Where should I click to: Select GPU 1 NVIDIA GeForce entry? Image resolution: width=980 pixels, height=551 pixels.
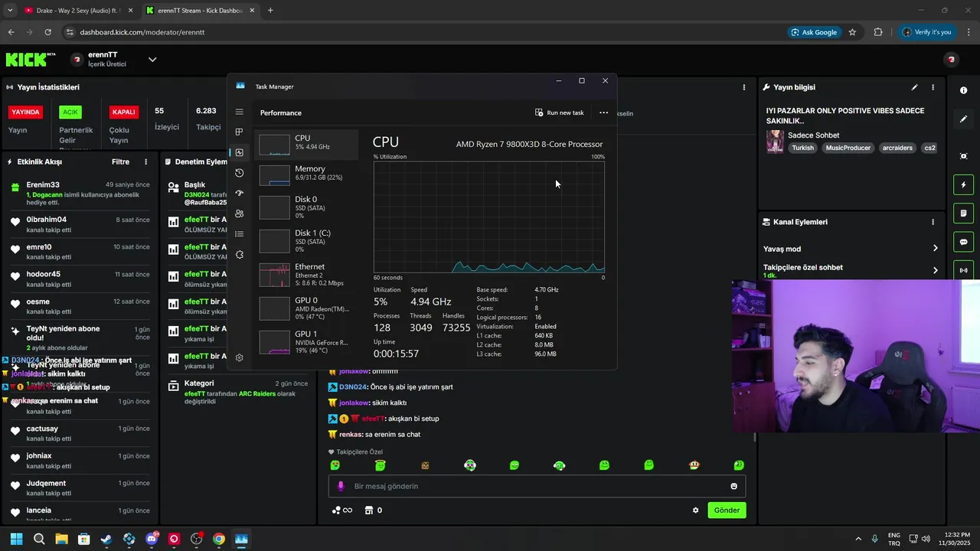coord(307,342)
